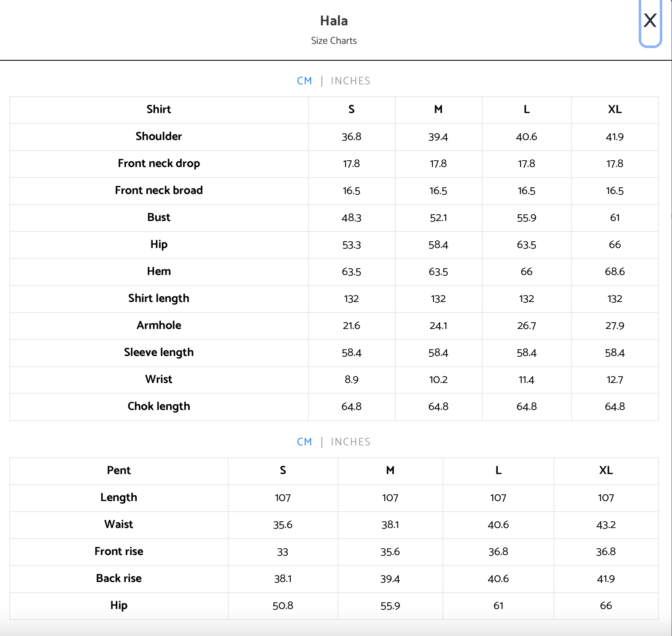Click the Hala title heading
Image resolution: width=672 pixels, height=636 pixels.
click(x=334, y=21)
